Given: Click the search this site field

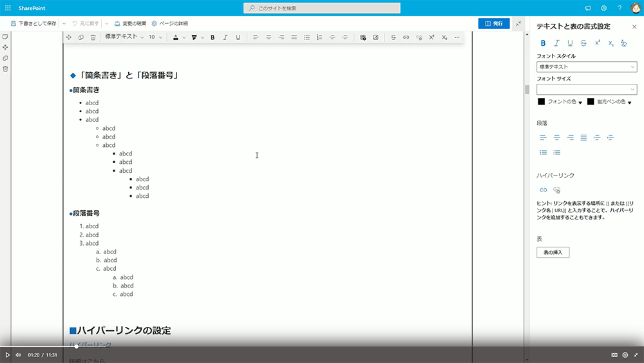Looking at the screenshot, I should pos(321,8).
